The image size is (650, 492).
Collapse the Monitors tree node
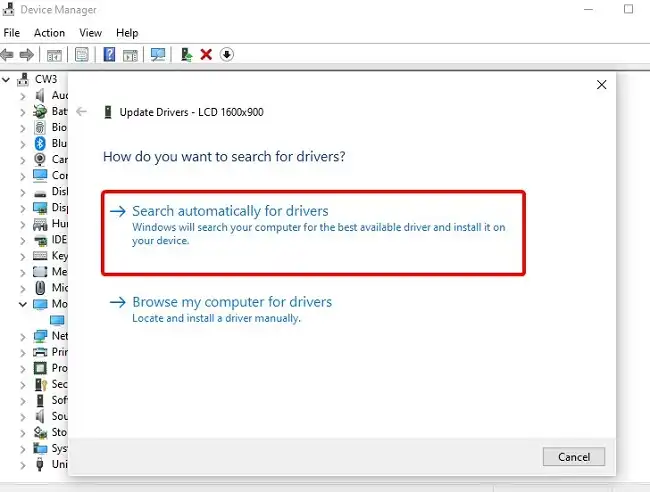tap(23, 304)
